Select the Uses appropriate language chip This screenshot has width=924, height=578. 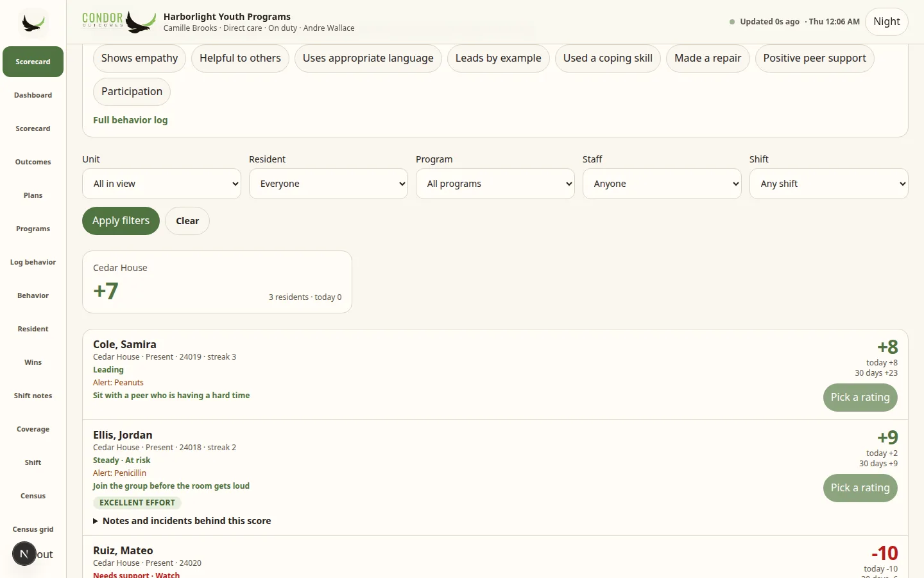[368, 58]
